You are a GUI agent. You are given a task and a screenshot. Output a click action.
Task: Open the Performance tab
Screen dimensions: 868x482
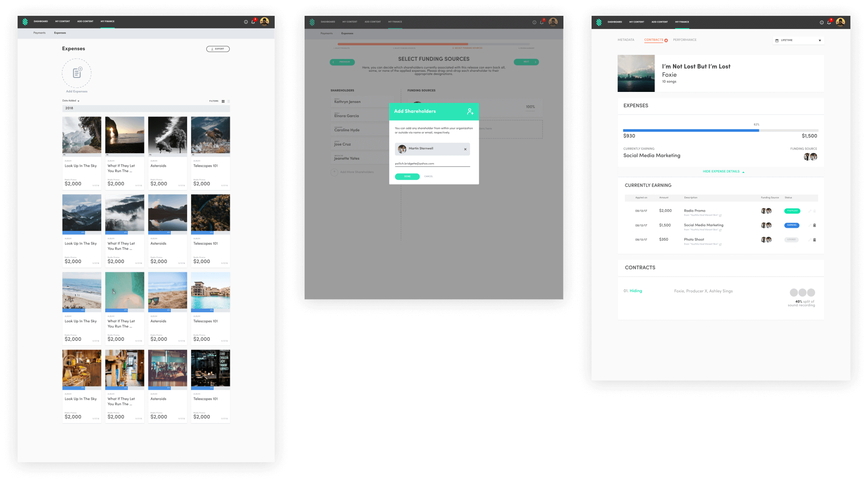pos(685,40)
